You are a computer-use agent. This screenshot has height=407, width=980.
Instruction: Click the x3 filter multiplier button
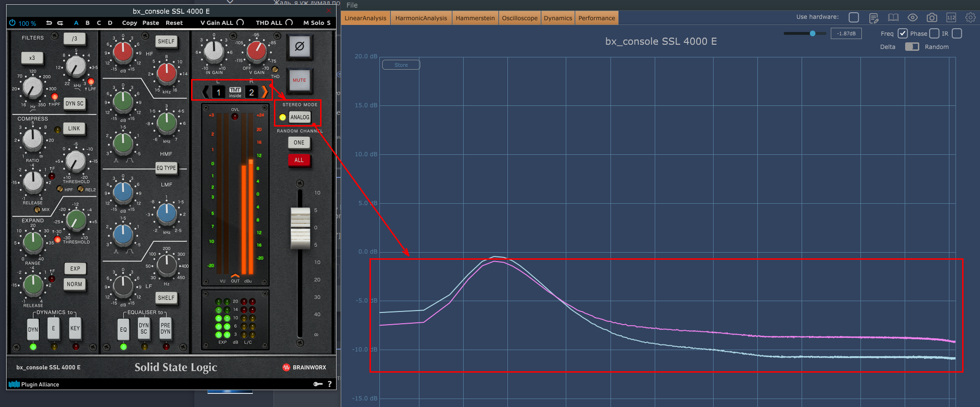(32, 58)
